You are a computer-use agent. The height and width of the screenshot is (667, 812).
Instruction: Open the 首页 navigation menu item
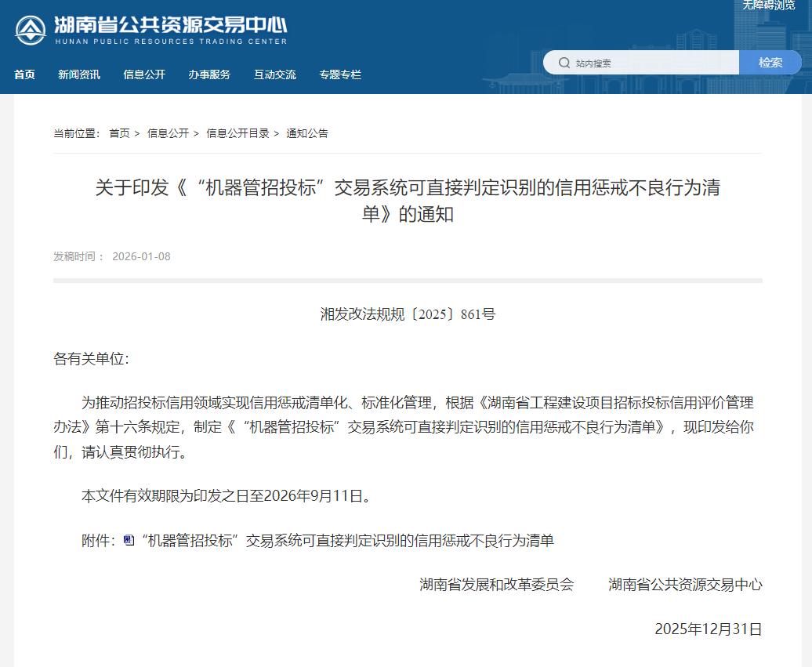click(x=24, y=74)
